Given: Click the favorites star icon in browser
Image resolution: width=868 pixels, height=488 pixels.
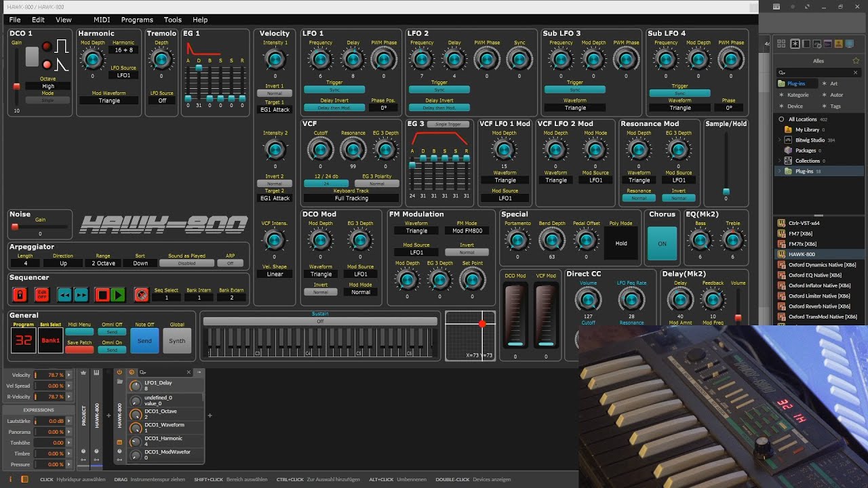Looking at the screenshot, I should (856, 60).
